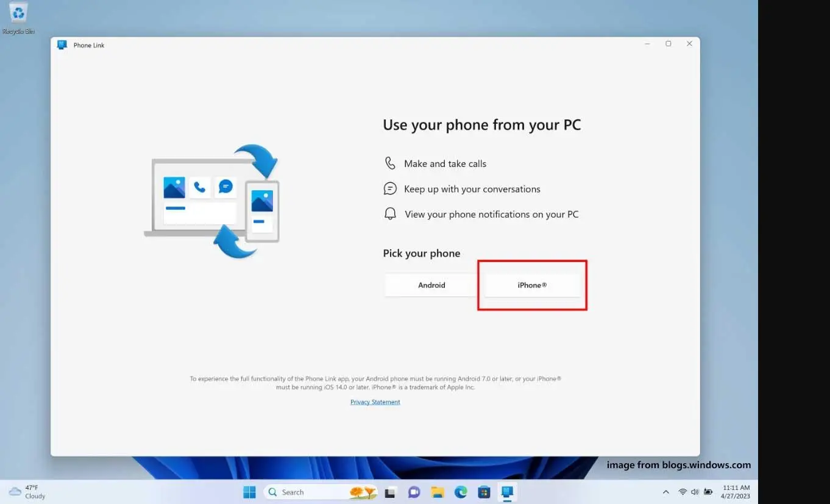Image resolution: width=830 pixels, height=504 pixels.
Task: Maximize the Phone Link window
Action: (669, 44)
